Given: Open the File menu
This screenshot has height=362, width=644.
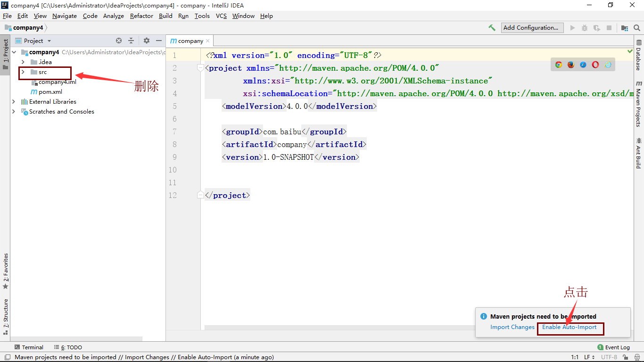Looking at the screenshot, I should 7,16.
